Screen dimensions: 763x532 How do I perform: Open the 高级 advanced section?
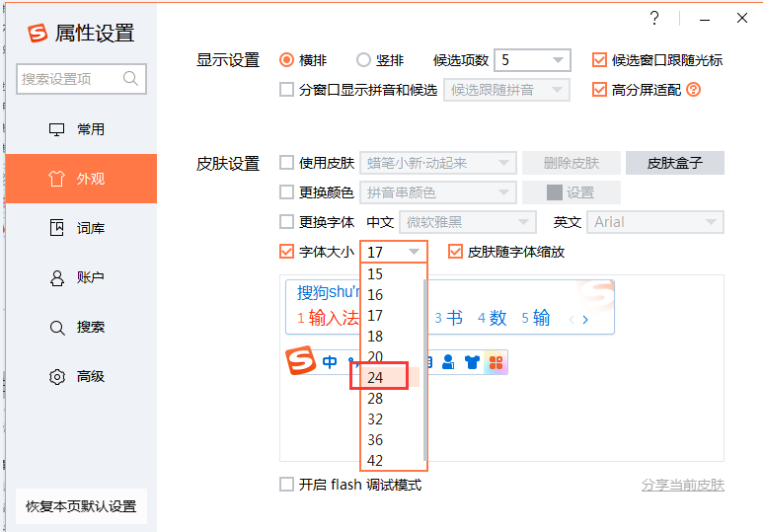click(81, 376)
